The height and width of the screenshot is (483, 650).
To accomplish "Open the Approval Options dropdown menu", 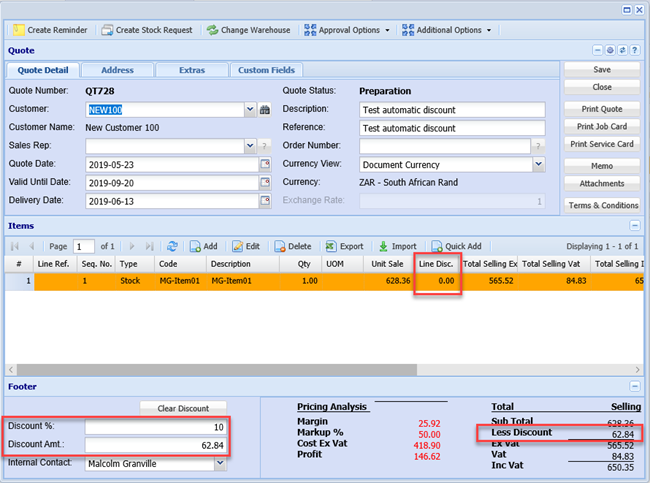I will (x=347, y=30).
